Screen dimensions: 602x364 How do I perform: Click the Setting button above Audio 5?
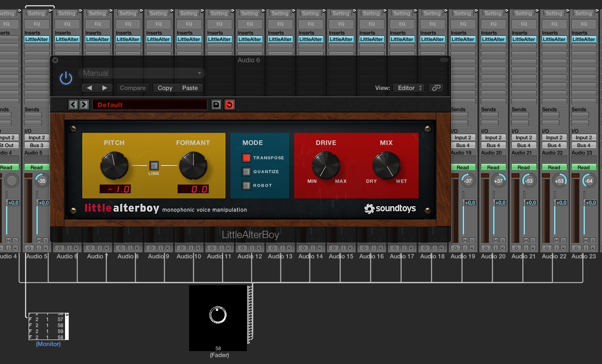pyautogui.click(x=36, y=13)
